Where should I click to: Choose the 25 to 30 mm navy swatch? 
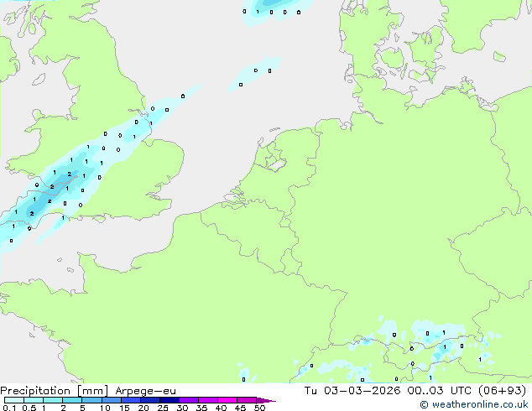pos(170,400)
